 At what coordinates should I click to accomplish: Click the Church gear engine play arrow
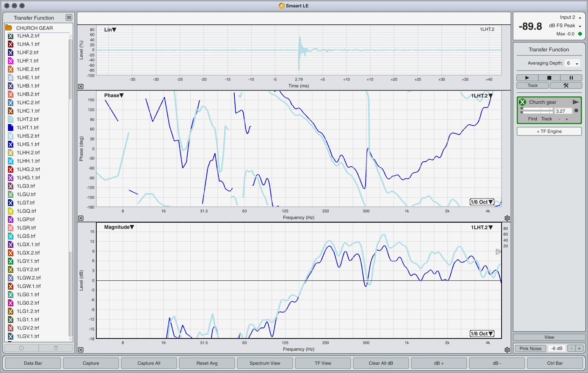point(576,102)
